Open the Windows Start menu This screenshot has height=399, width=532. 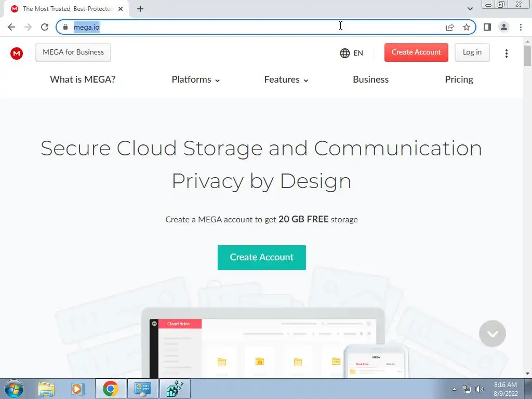click(14, 389)
